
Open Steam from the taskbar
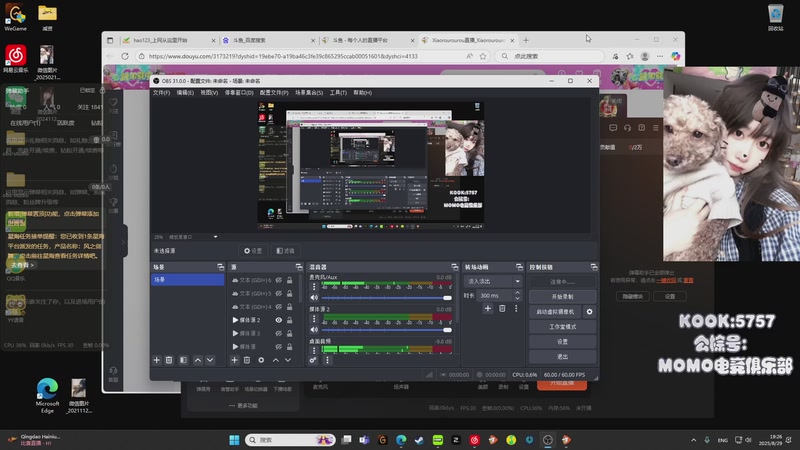419,440
